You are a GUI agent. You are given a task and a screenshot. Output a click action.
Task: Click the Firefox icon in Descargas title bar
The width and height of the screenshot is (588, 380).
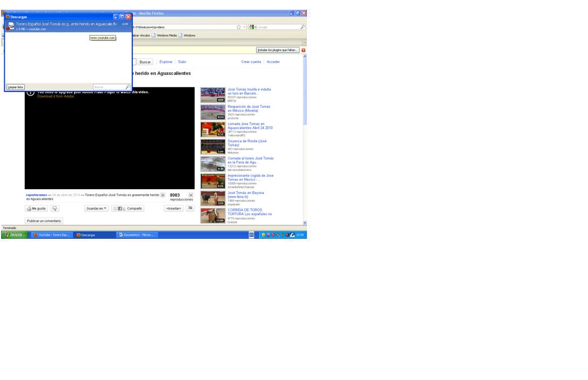tap(8, 17)
